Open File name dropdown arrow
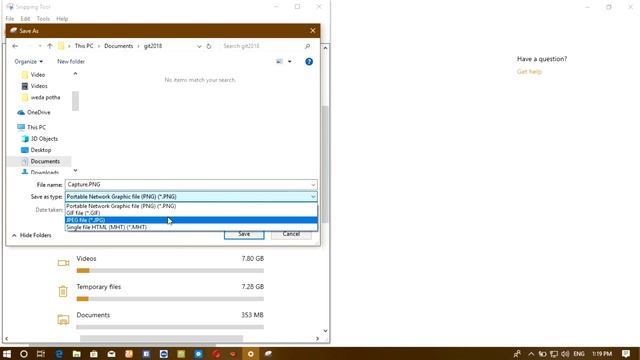This screenshot has width=640, height=360. (313, 185)
